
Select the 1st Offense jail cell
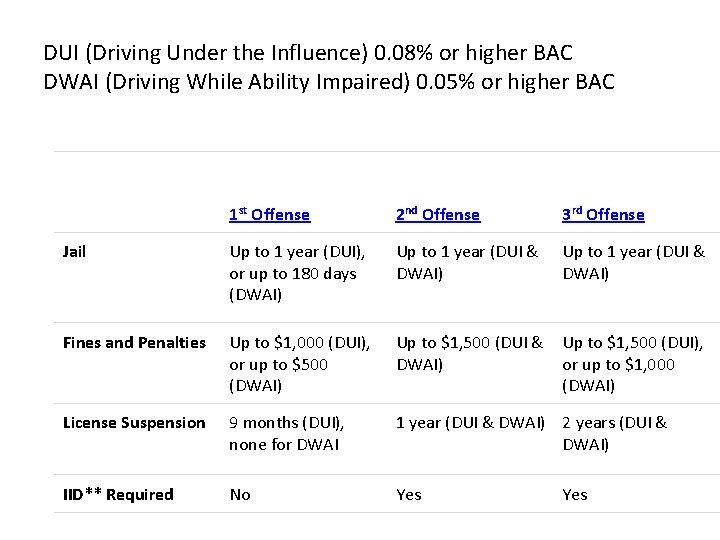298,273
